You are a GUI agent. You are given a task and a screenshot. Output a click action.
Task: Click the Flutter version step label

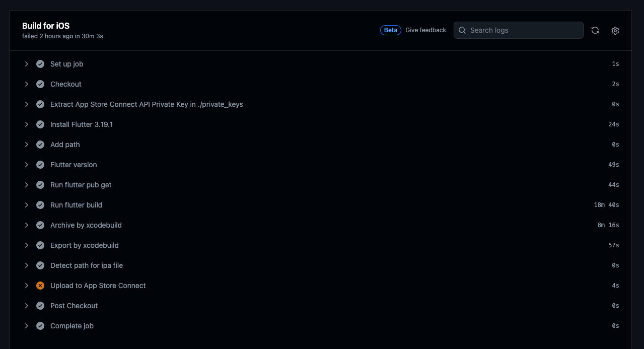pos(74,165)
